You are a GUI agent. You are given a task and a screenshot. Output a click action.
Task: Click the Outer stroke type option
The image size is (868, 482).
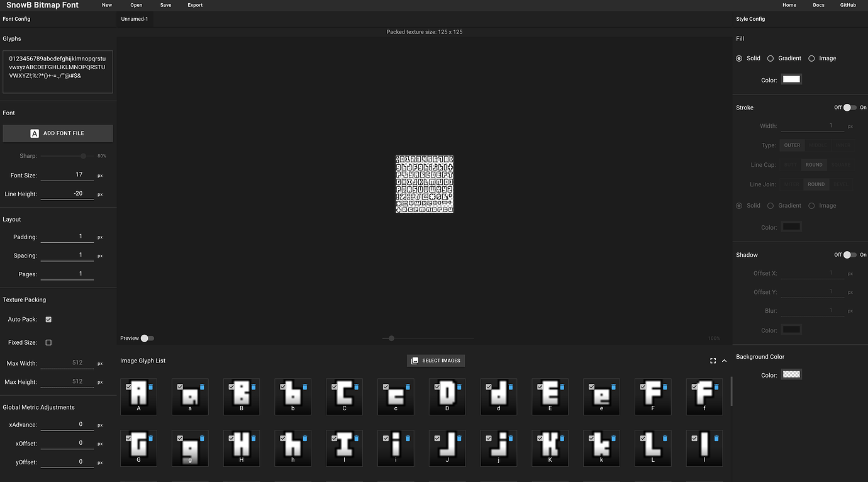point(792,145)
